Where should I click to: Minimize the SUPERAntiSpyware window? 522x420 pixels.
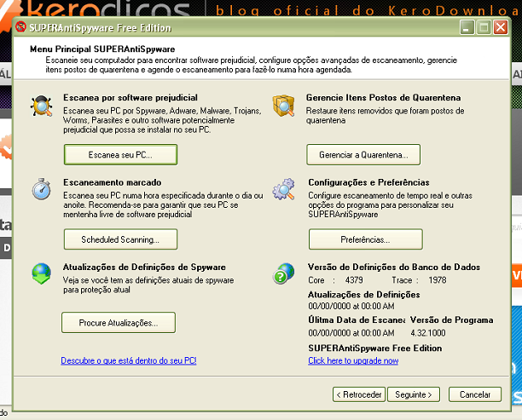[x=467, y=27]
